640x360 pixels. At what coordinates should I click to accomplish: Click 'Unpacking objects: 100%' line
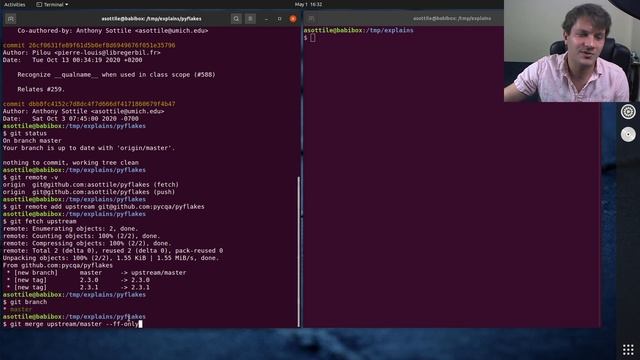click(x=111, y=258)
